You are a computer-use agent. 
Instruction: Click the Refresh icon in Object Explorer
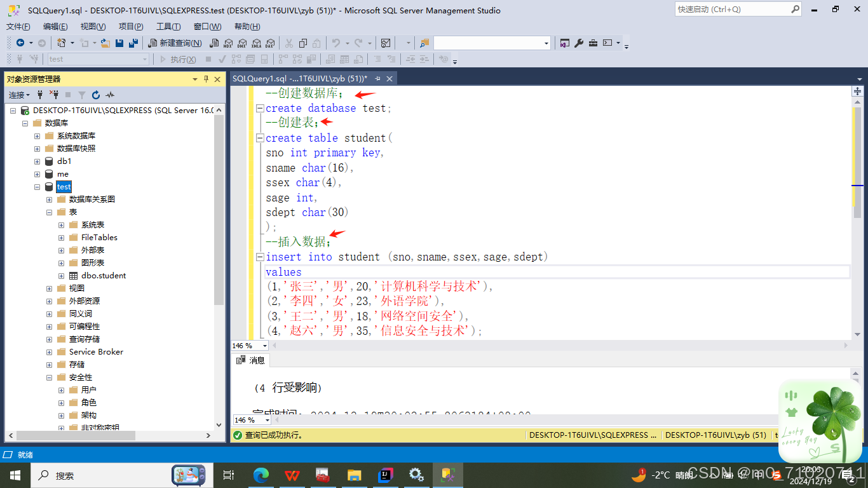(x=96, y=95)
